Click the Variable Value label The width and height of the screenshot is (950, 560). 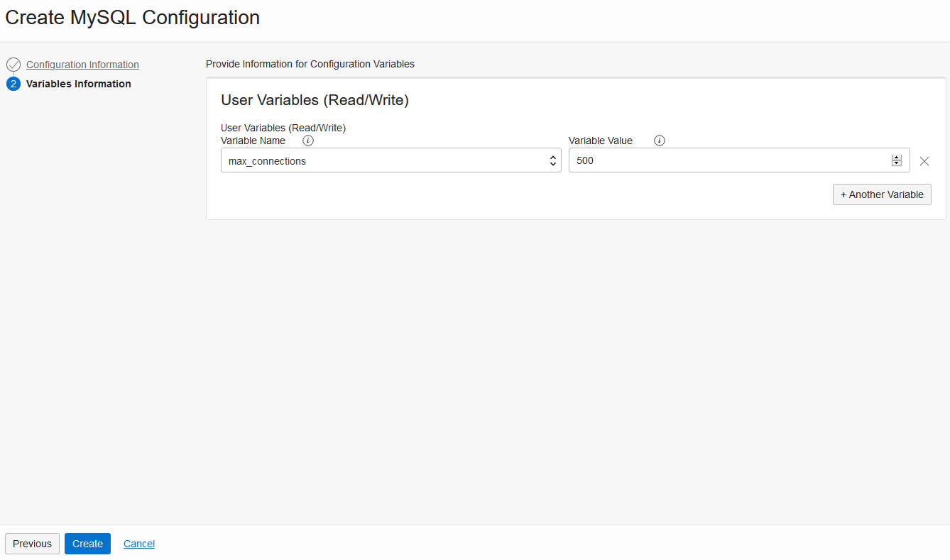[601, 141]
